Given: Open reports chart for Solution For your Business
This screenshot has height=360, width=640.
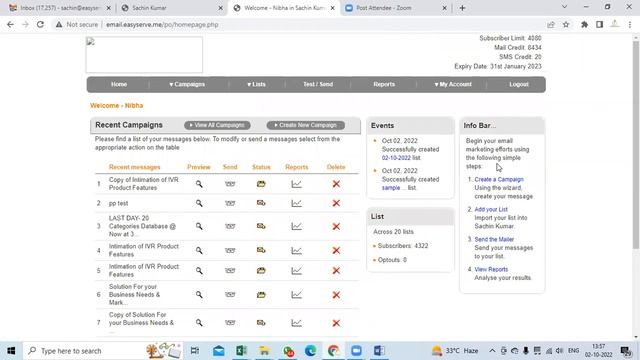Looking at the screenshot, I should (x=296, y=294).
